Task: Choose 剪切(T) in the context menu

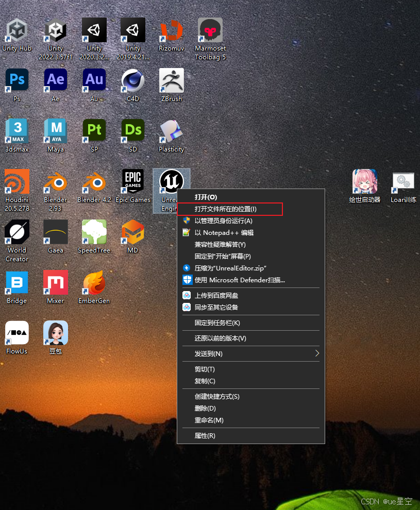Action: (251, 369)
